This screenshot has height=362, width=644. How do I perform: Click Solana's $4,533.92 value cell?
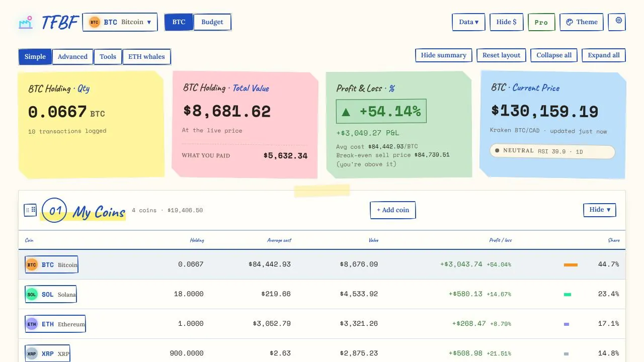click(x=359, y=294)
